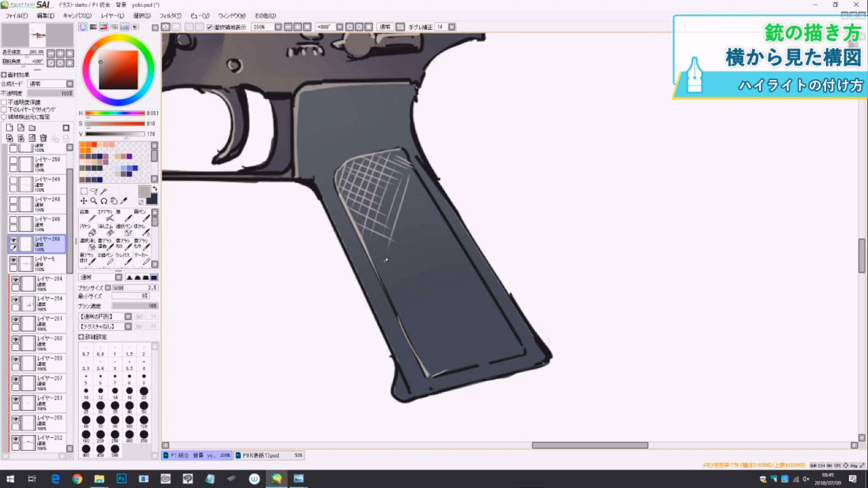The width and height of the screenshot is (868, 488).
Task: Open the 手ブレ補正 stabilizer dropdown
Action: click(452, 27)
